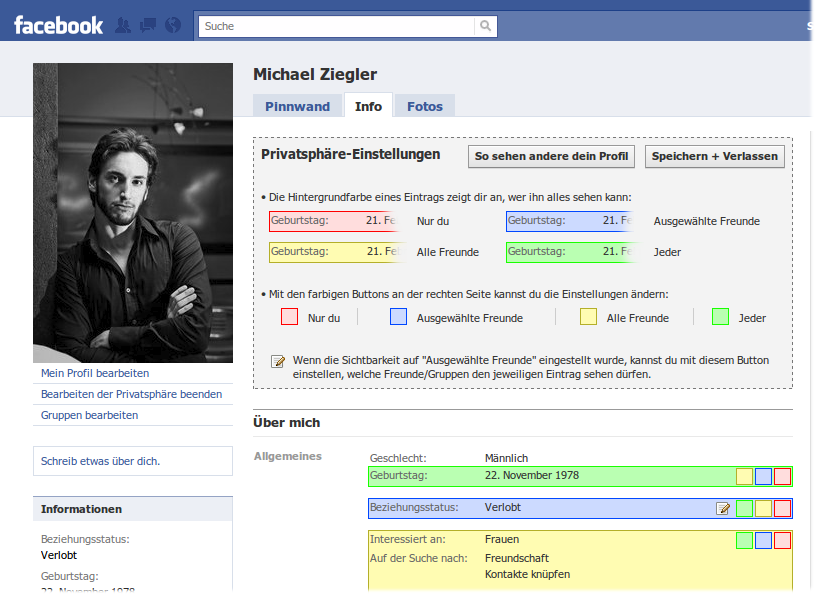The height and width of the screenshot is (594, 815).
Task: Click 'Bearbeiten der Privatsphäre beenden' link
Action: pyautogui.click(x=131, y=394)
